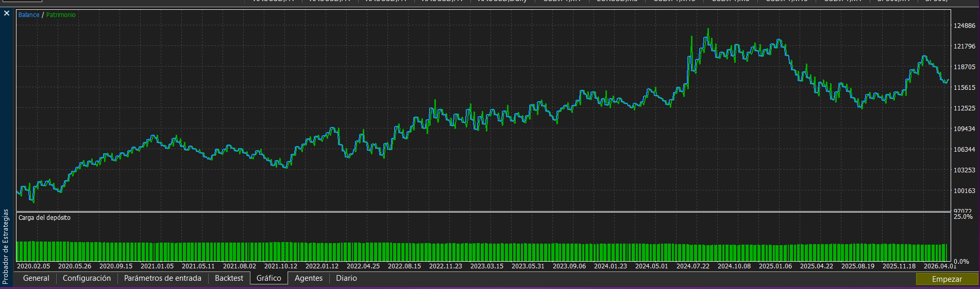Open the General tab
Image resolution: width=980 pixels, height=289 pixels.
click(36, 278)
